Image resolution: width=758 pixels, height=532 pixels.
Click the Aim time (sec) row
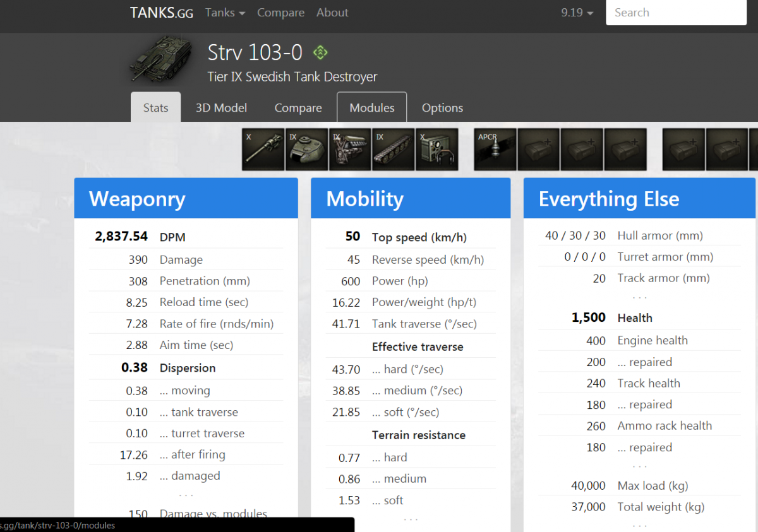click(x=186, y=345)
